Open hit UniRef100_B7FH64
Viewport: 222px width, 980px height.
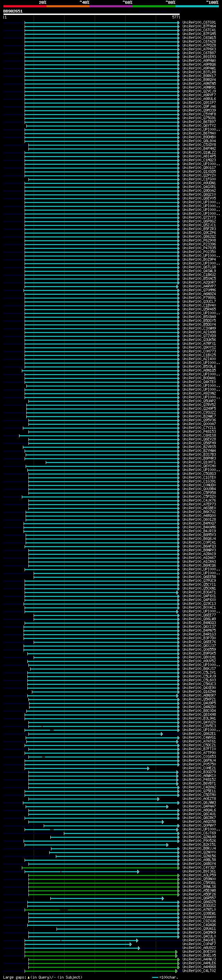199,27
